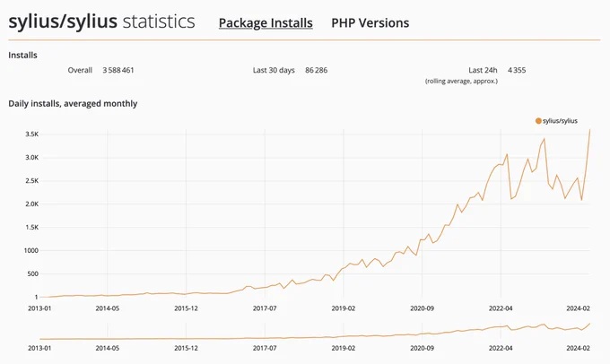
Task: Click the sylius/sylius legend label
Action: click(x=560, y=121)
